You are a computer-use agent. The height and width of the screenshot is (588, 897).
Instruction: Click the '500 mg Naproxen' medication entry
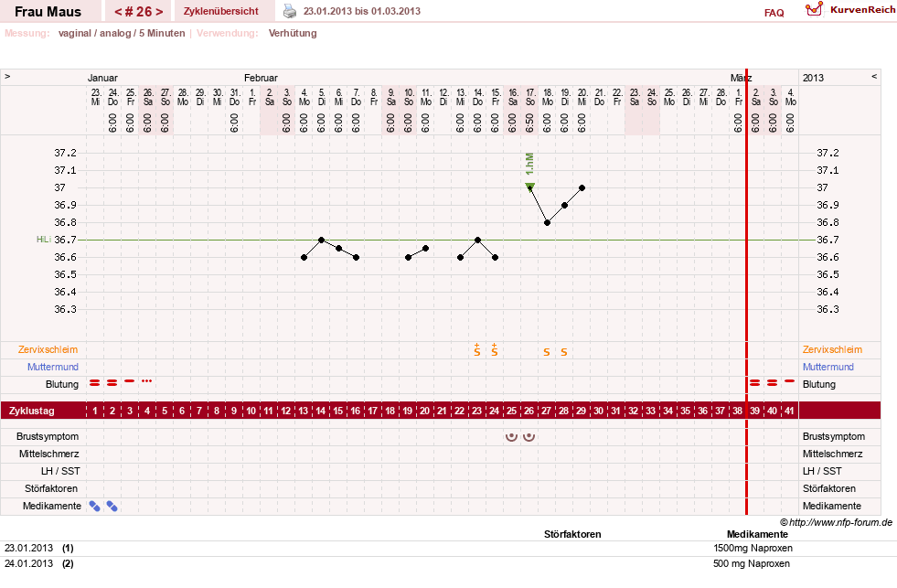pos(751,563)
